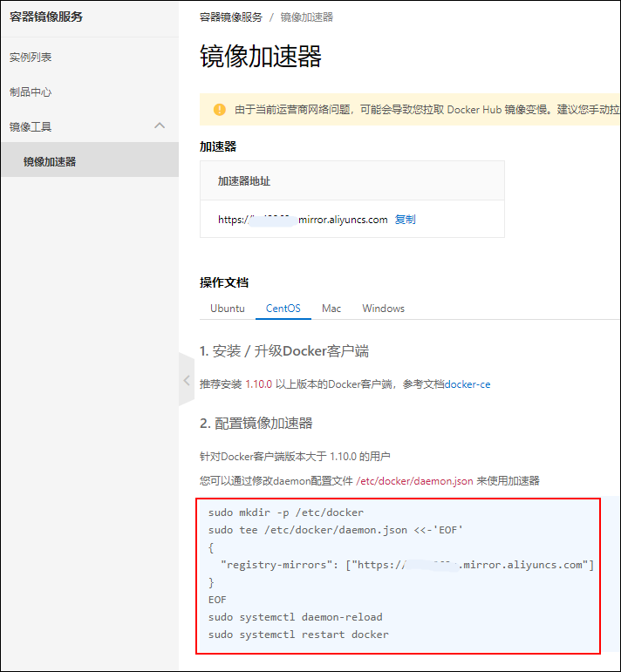The image size is (621, 672).
Task: Switch to the Mac tab
Action: 331,309
